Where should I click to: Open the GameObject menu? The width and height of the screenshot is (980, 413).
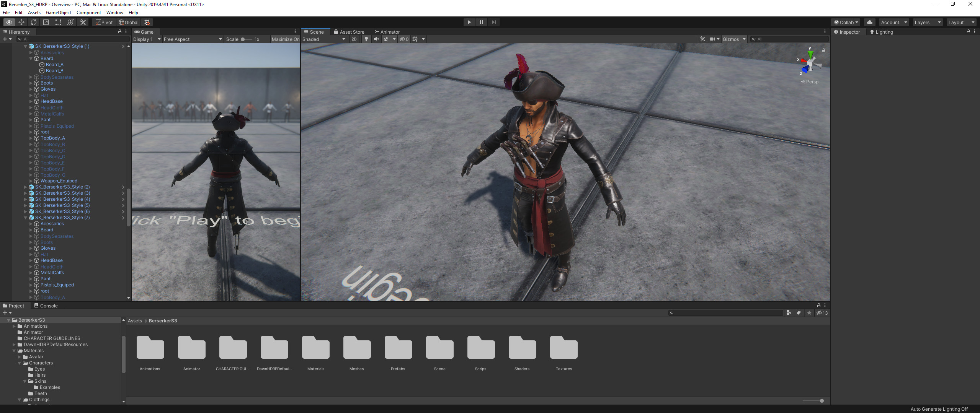59,13
